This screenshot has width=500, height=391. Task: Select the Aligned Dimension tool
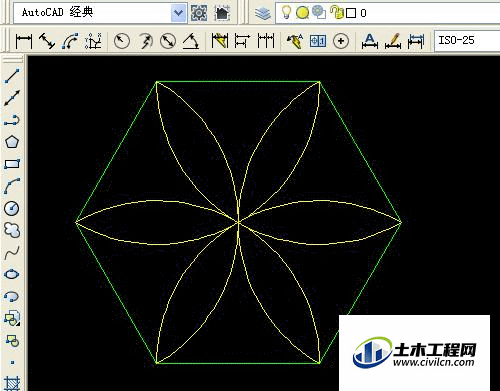(47, 41)
